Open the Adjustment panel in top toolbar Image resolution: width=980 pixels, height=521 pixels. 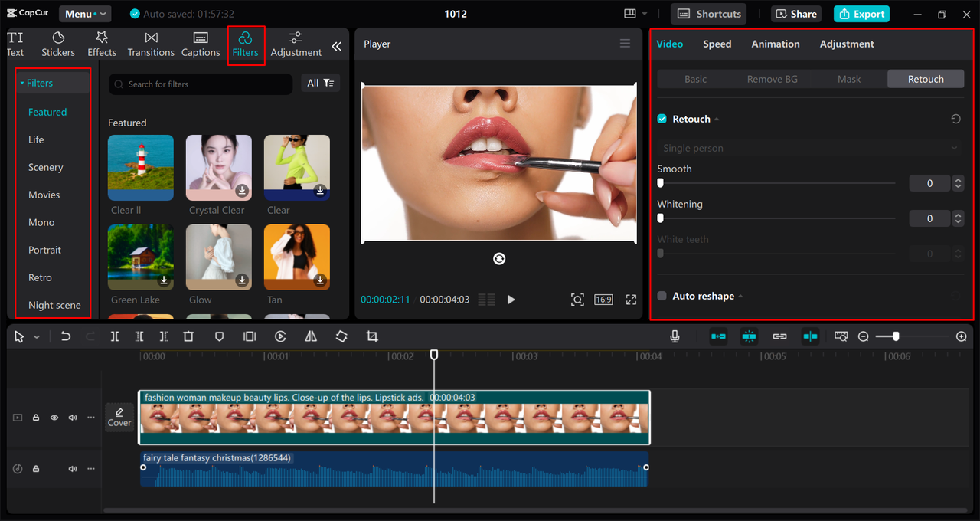coord(296,44)
